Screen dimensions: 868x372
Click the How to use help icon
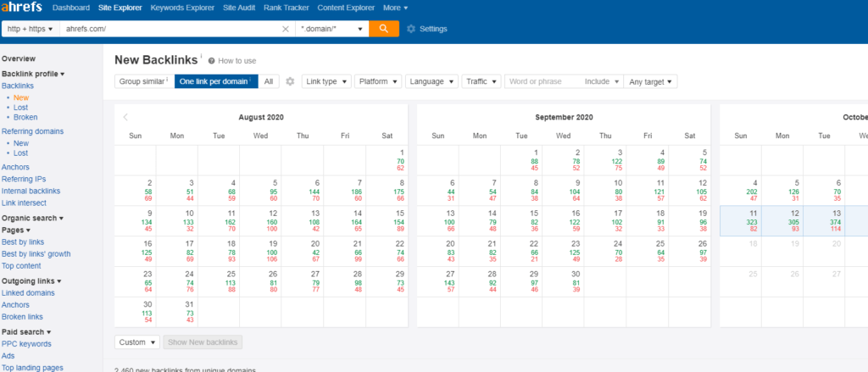[211, 61]
